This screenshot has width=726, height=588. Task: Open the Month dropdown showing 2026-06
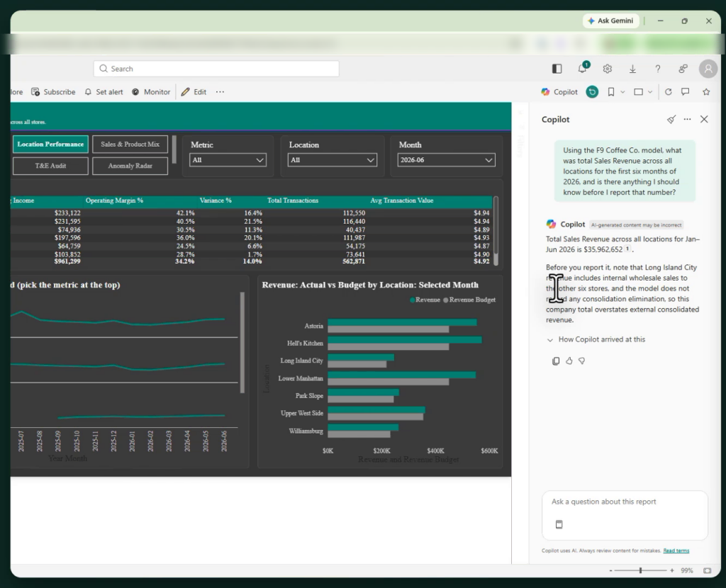(447, 160)
